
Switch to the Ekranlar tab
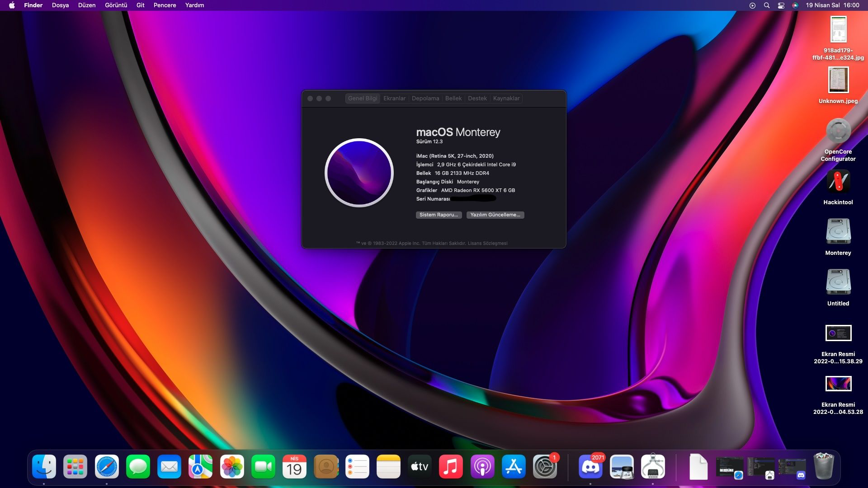point(394,99)
